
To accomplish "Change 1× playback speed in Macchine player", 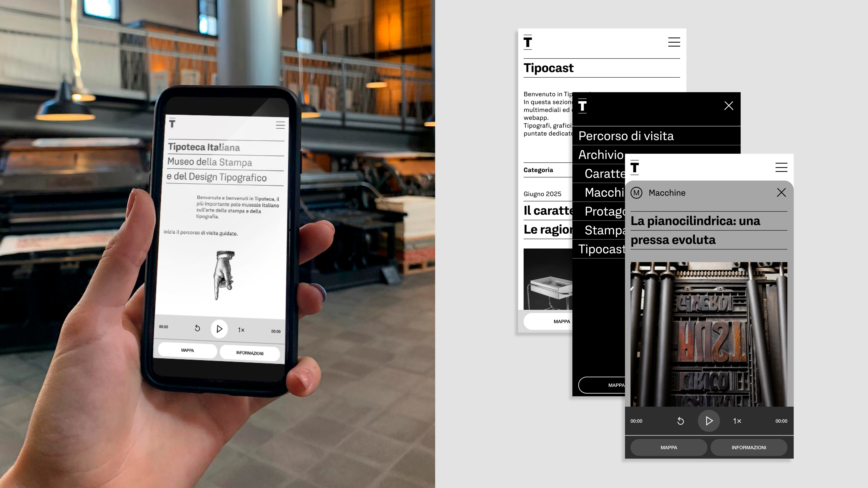I will click(737, 421).
